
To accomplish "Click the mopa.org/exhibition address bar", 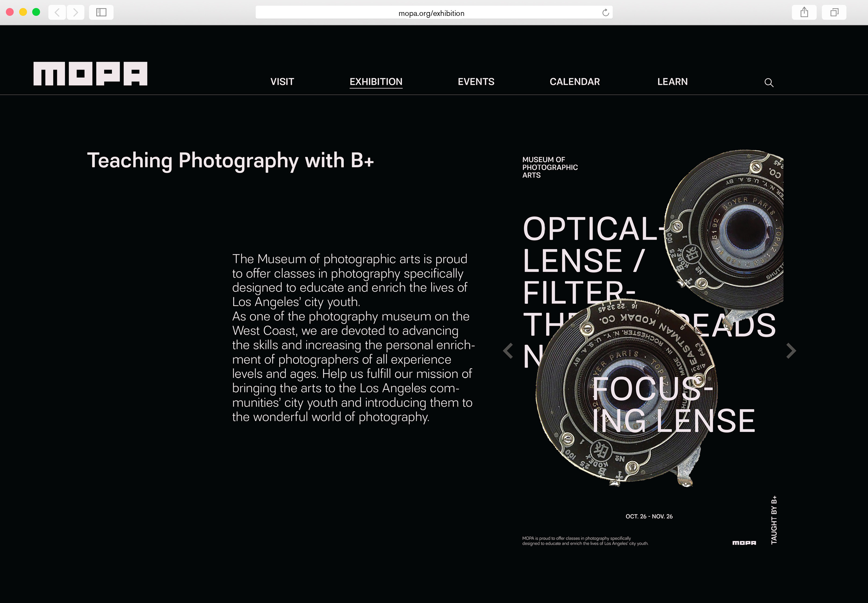I will [x=434, y=13].
